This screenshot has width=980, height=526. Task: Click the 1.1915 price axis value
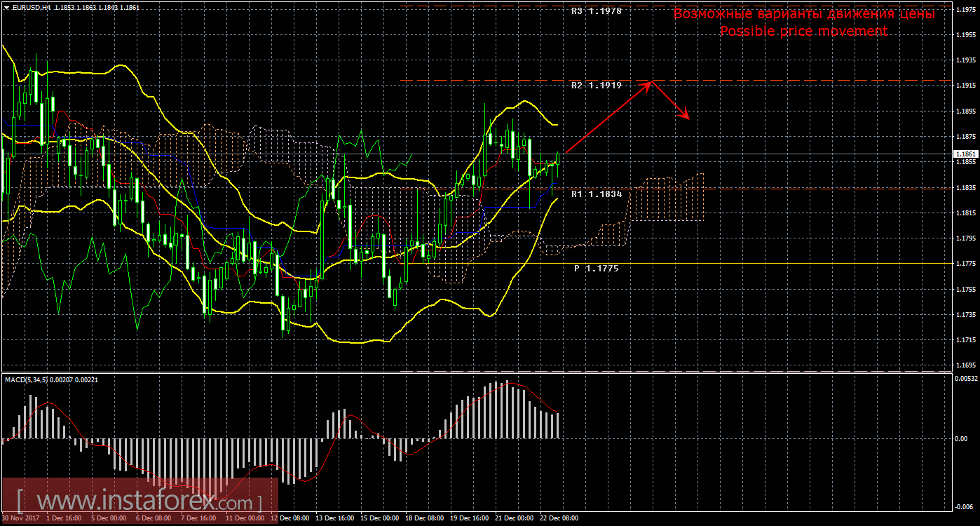(x=965, y=86)
